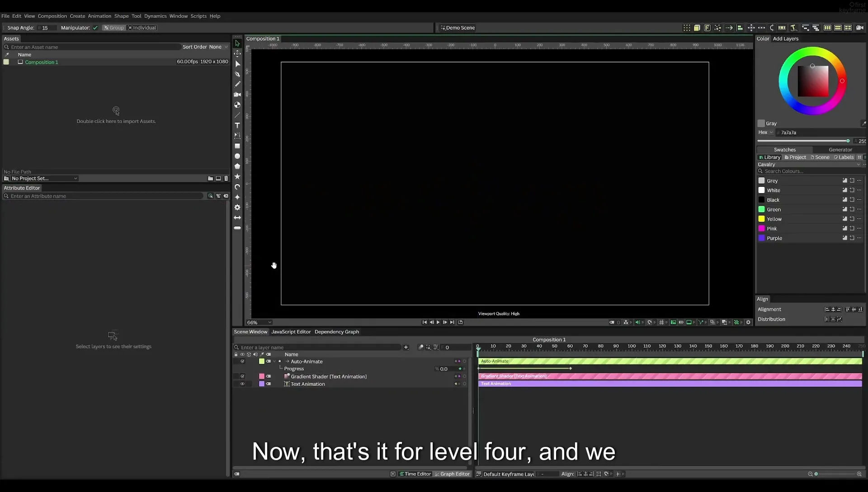
Task: Open the Generator tab in Color panel
Action: point(840,150)
